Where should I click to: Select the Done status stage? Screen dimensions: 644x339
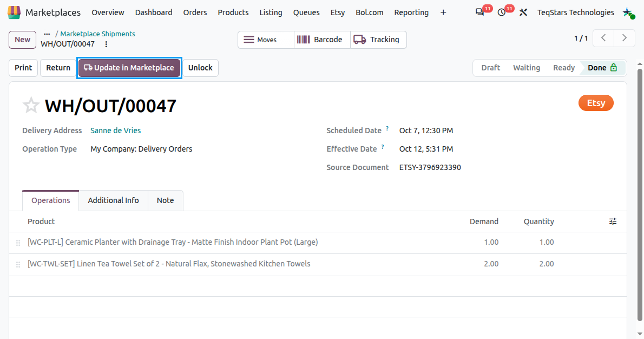coord(602,68)
